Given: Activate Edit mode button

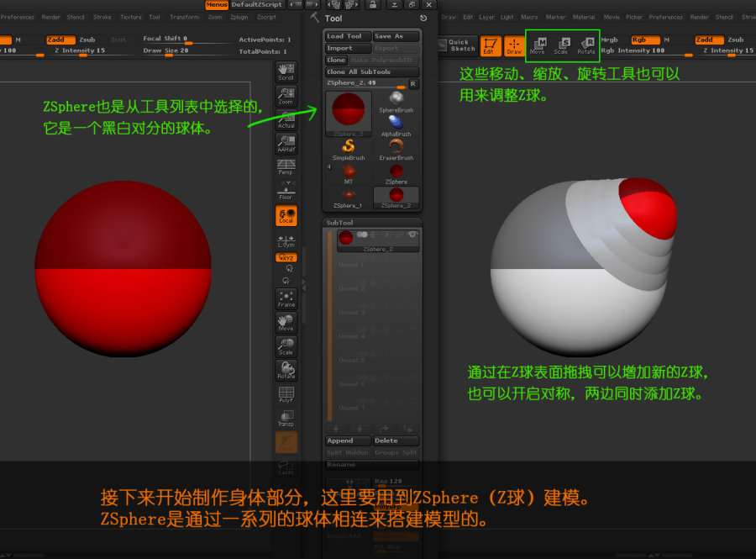Looking at the screenshot, I should click(x=490, y=46).
